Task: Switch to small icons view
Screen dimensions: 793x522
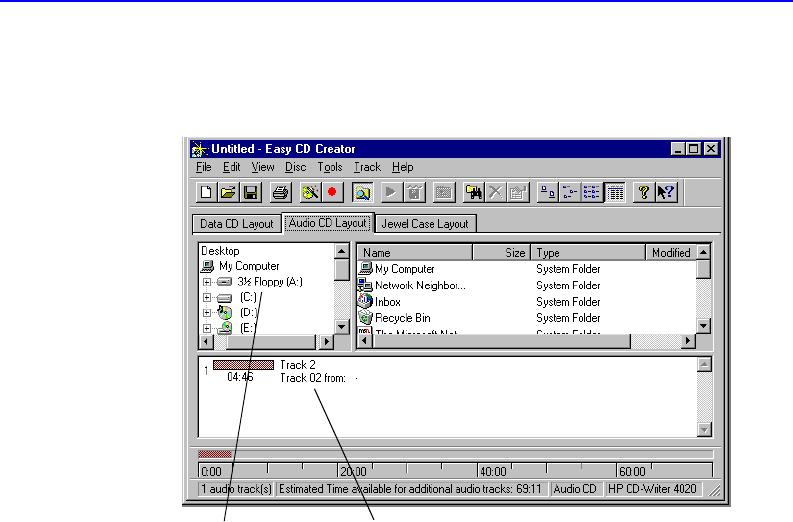Action: (570, 192)
